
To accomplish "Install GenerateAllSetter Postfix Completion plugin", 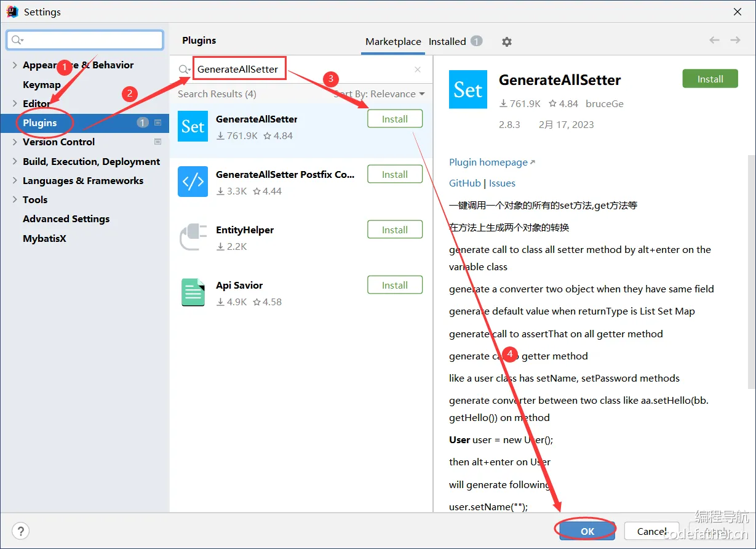I will [x=395, y=174].
